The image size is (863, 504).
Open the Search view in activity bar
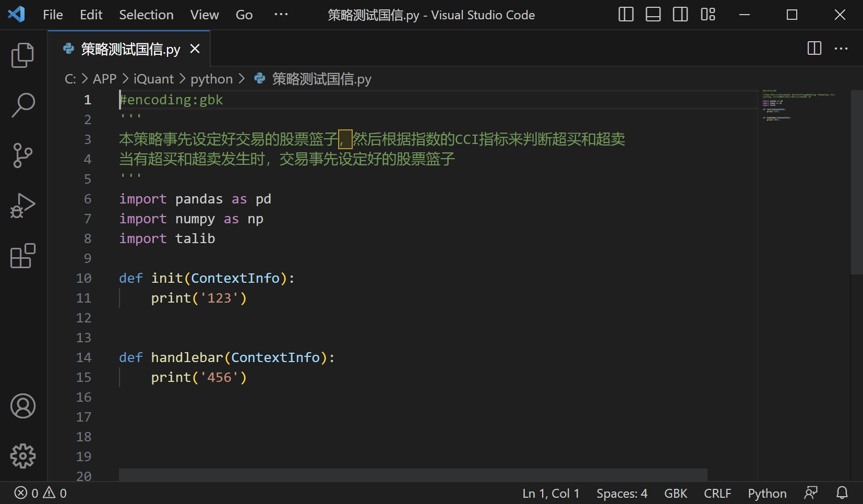coord(22,105)
